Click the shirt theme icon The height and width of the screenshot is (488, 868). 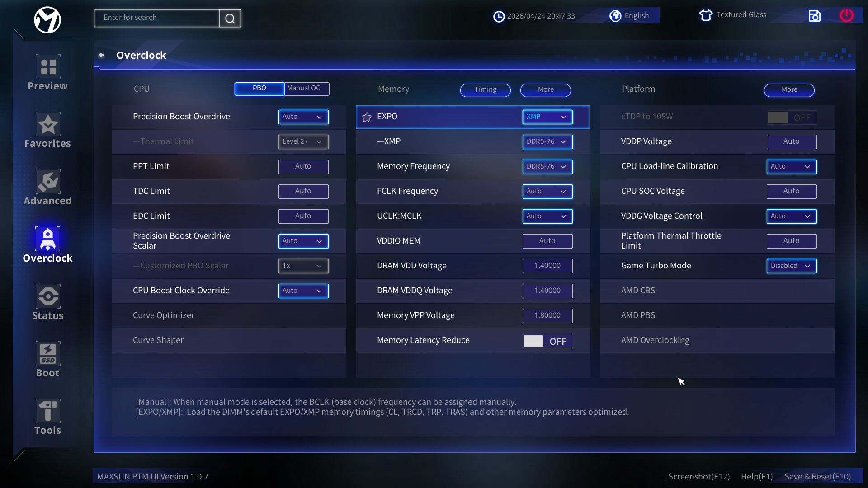[706, 15]
